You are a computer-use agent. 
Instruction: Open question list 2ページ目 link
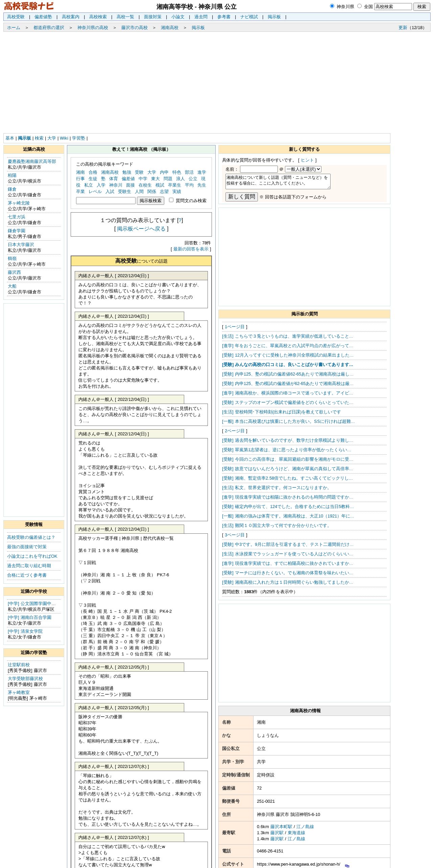[235, 431]
